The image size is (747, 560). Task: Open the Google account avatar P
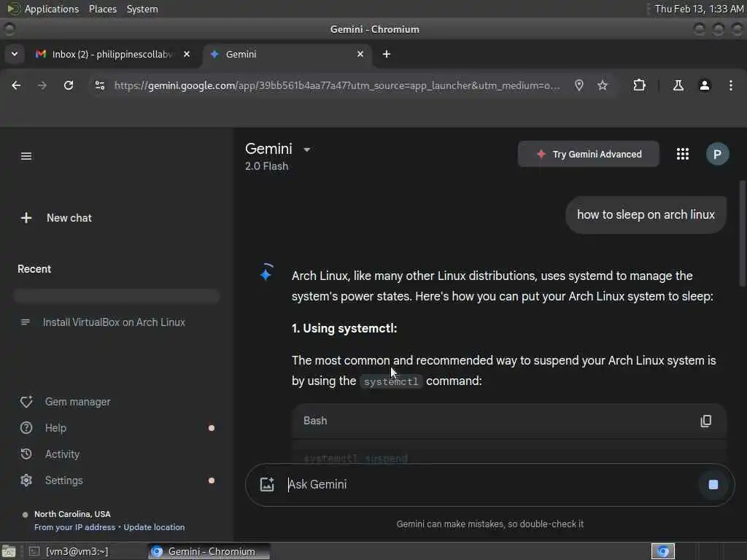tap(717, 154)
